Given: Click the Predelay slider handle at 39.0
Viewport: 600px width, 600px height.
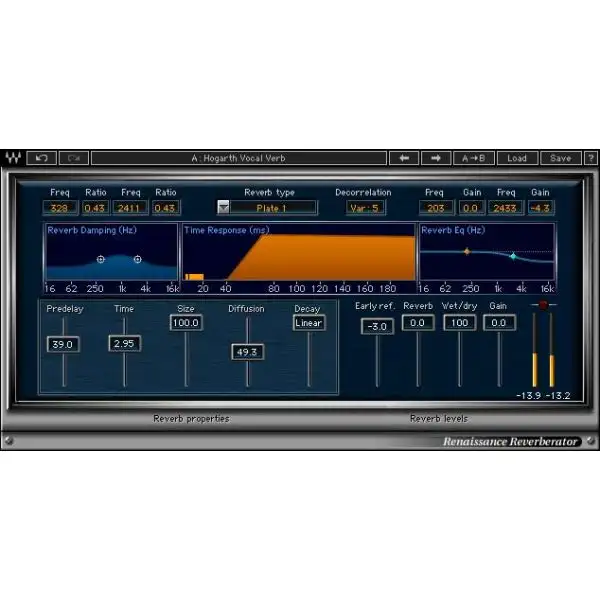Looking at the screenshot, I should (x=63, y=344).
